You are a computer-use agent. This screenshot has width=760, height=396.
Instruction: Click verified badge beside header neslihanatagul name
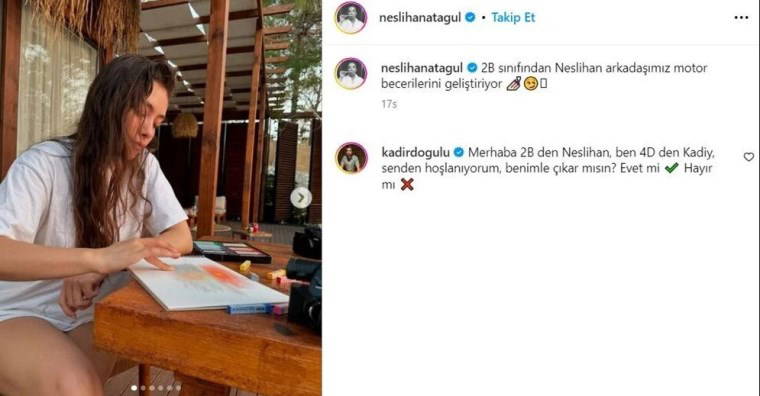click(470, 17)
